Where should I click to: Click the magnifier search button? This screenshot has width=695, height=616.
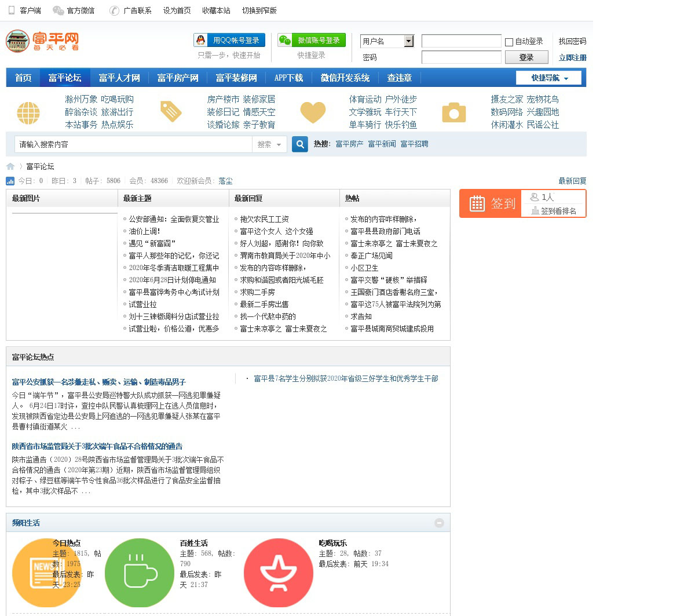tap(299, 144)
